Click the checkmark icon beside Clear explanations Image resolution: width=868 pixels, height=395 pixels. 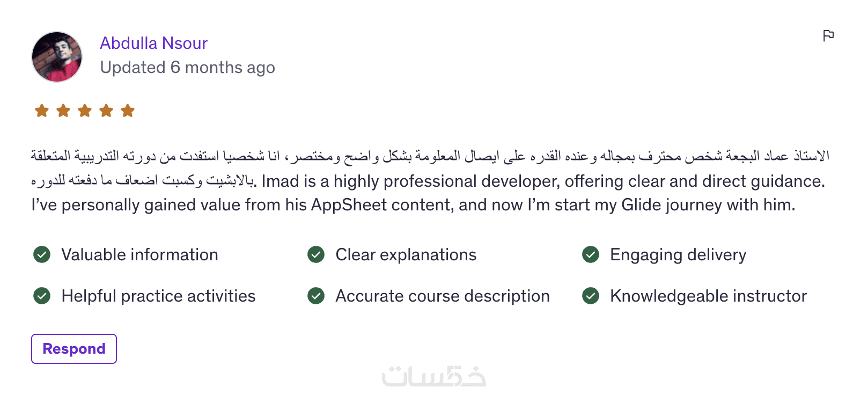[x=316, y=254]
